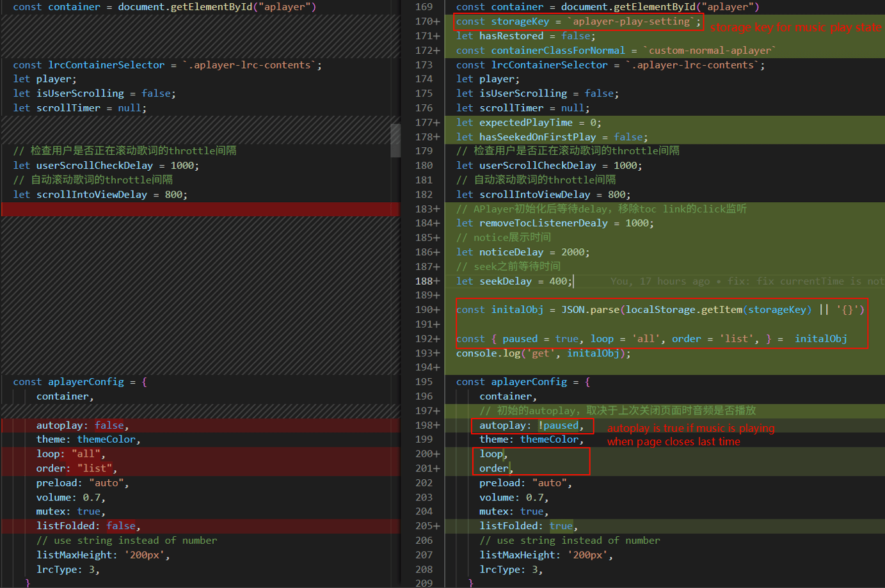The height and width of the screenshot is (588, 885).
Task: Click 'let removeTocListenerDealy = 1000;' line
Action: [x=555, y=223]
